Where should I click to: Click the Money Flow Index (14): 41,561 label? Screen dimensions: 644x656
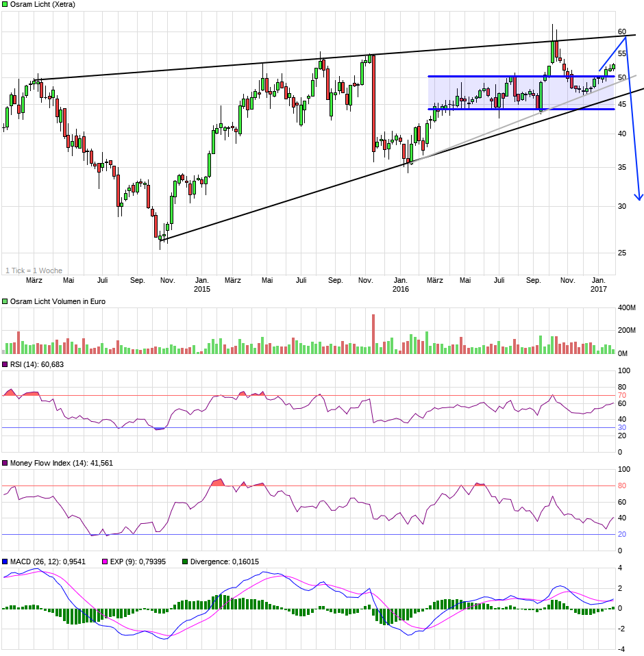point(62,463)
